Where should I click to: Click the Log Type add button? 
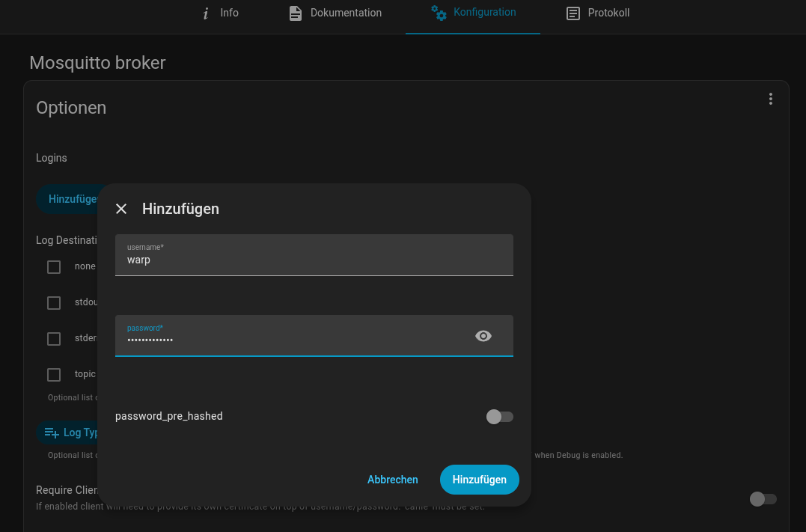click(x=67, y=432)
